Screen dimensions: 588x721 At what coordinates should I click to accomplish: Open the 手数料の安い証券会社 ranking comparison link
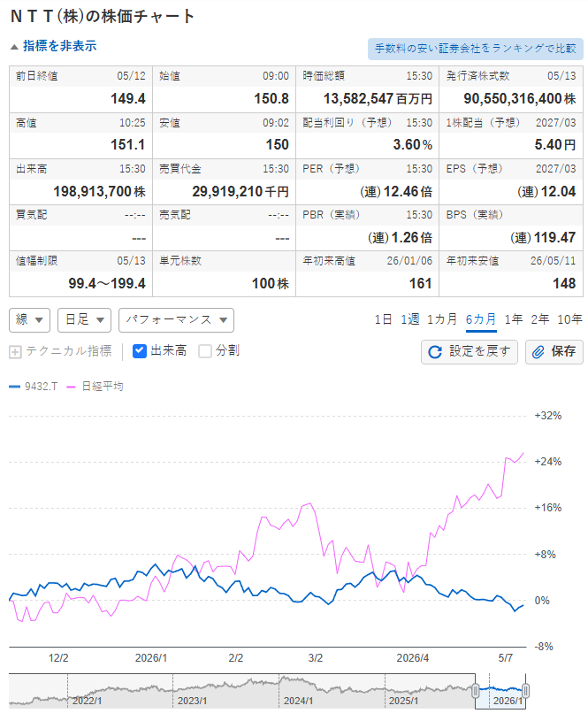pos(476,49)
